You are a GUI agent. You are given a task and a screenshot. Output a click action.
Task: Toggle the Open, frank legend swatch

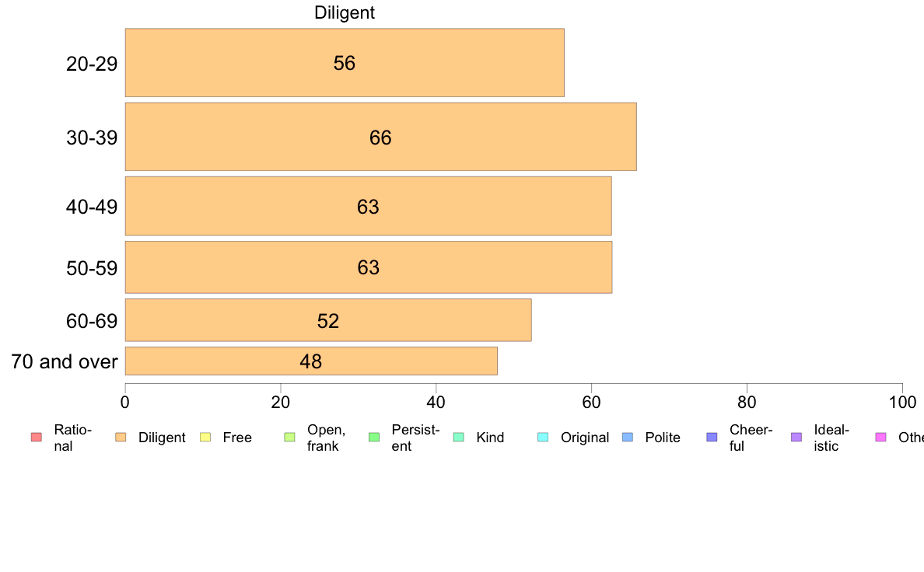click(289, 437)
